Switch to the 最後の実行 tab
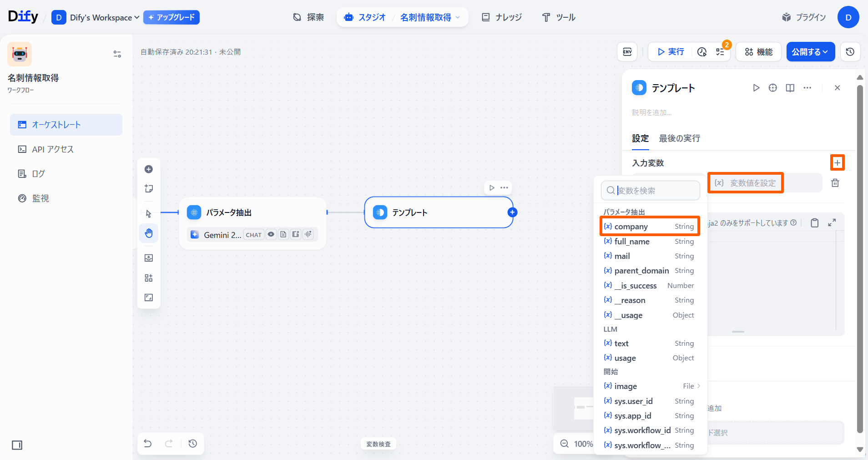 pyautogui.click(x=679, y=138)
